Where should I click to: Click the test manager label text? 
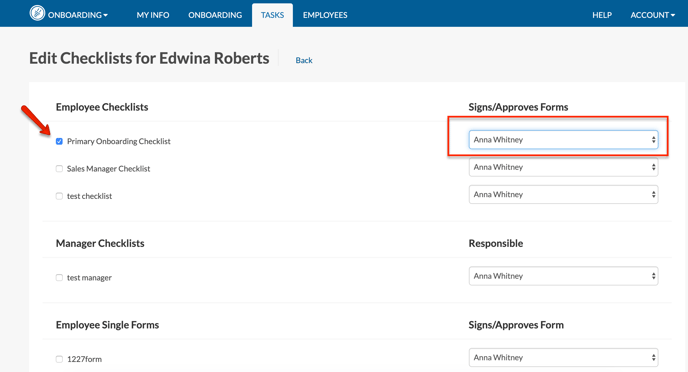(89, 277)
